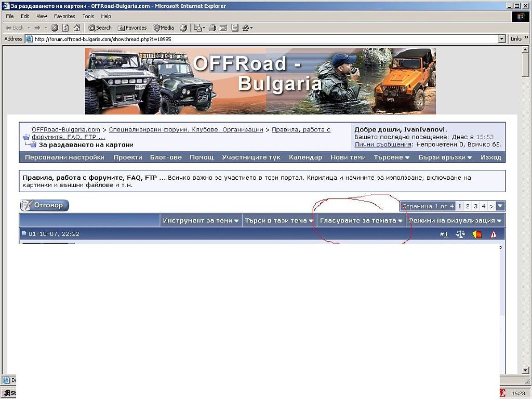This screenshot has width=532, height=399.
Task: Open Правила, работа с форумите breadcrumb link
Action: [x=301, y=129]
